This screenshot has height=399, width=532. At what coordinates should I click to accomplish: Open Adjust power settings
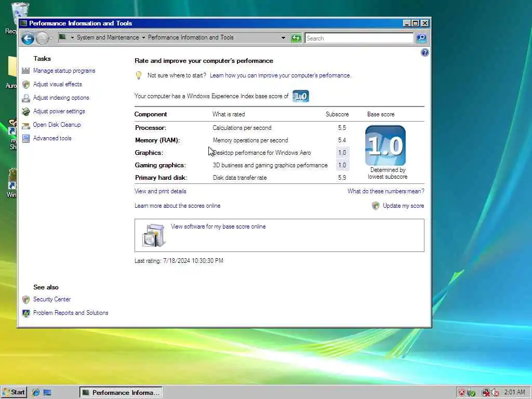tap(59, 111)
